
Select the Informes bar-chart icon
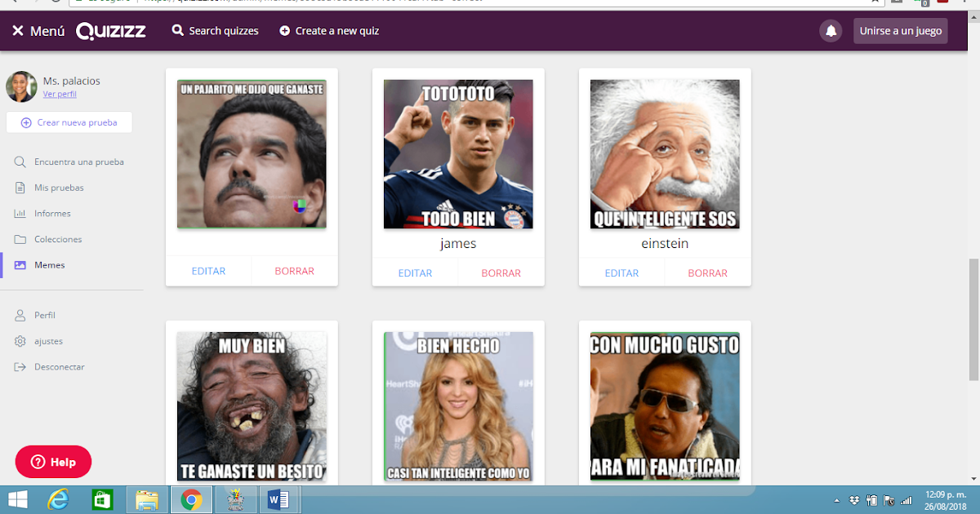coord(21,213)
